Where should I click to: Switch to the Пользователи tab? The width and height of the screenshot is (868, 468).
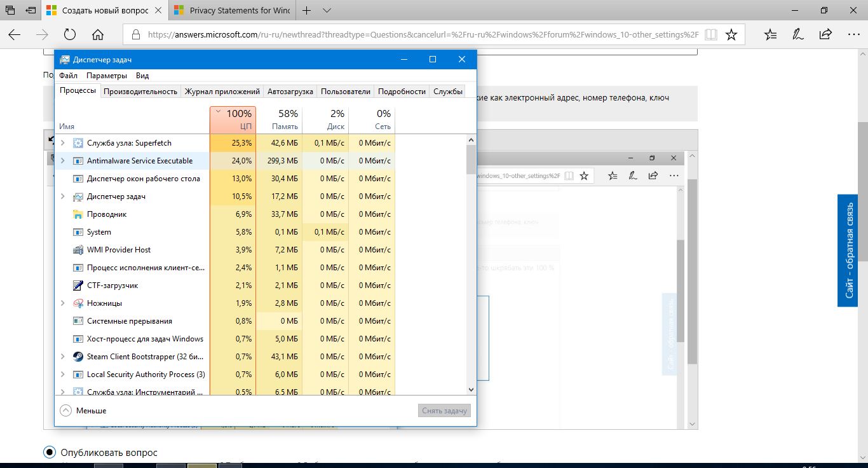(346, 92)
